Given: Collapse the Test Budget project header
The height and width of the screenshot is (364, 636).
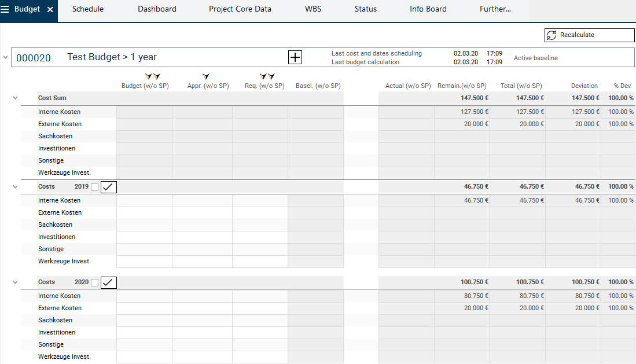Looking at the screenshot, I should click(x=6, y=58).
